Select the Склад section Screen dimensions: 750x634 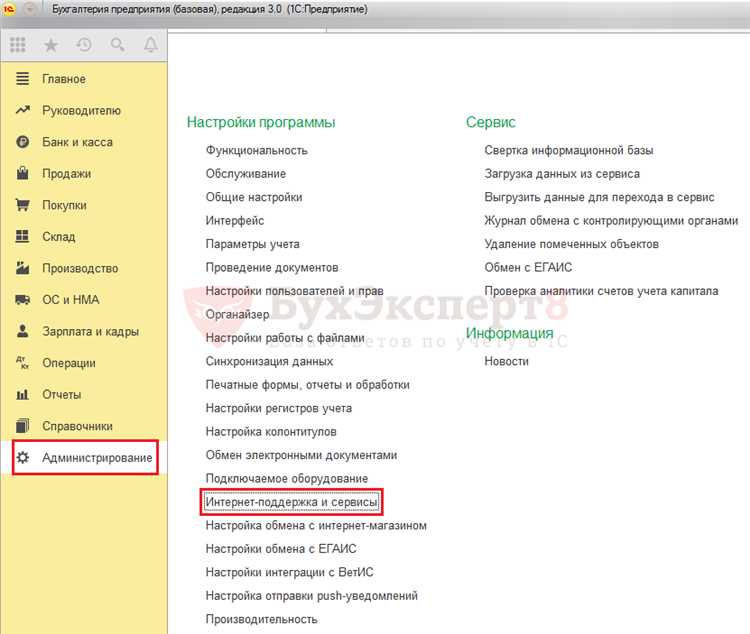[x=58, y=237]
